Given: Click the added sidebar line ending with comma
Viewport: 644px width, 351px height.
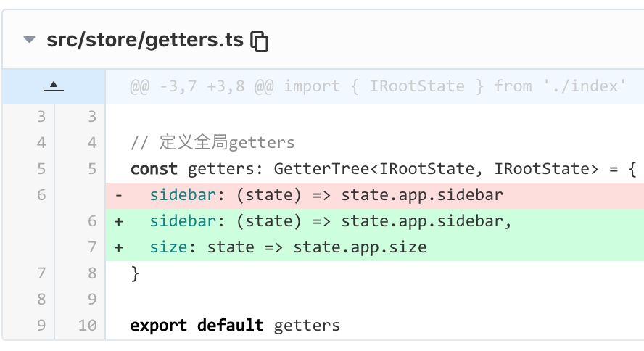Looking at the screenshot, I should pos(374,221).
